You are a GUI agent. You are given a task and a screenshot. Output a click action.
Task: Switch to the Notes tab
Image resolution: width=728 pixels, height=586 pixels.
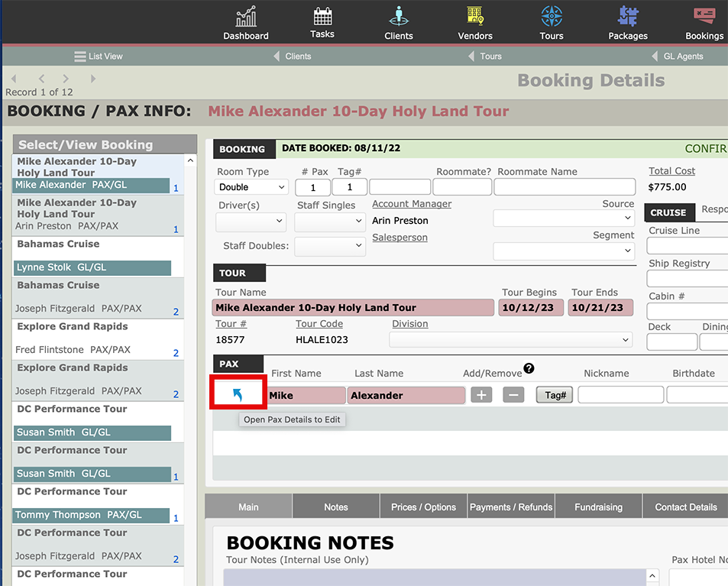[336, 507]
